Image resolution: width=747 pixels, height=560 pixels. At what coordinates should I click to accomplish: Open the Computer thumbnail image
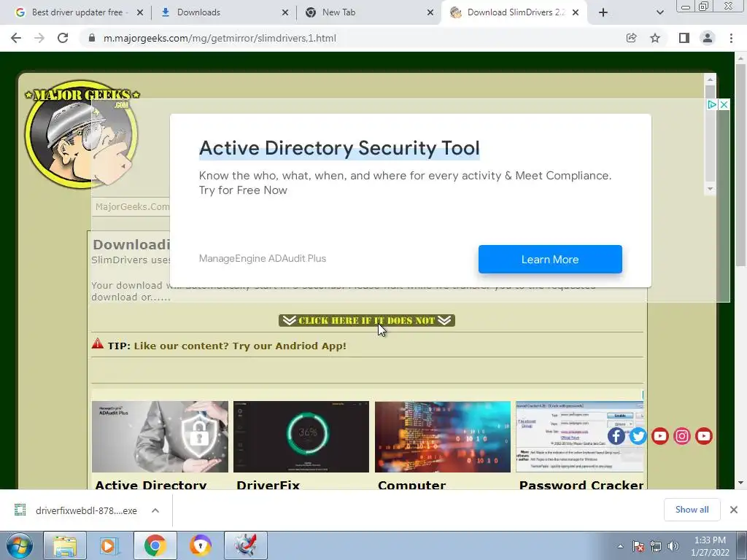tap(443, 437)
